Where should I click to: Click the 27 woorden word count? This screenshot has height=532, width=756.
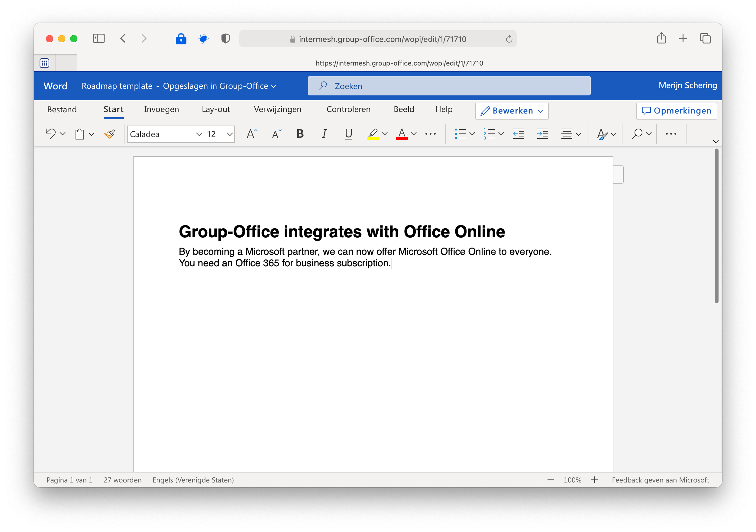point(122,480)
